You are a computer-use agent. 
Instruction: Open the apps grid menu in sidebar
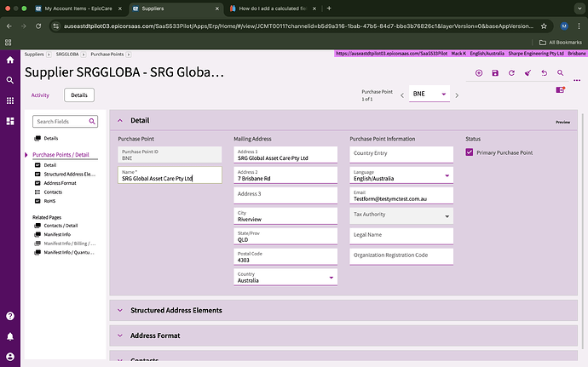10,100
